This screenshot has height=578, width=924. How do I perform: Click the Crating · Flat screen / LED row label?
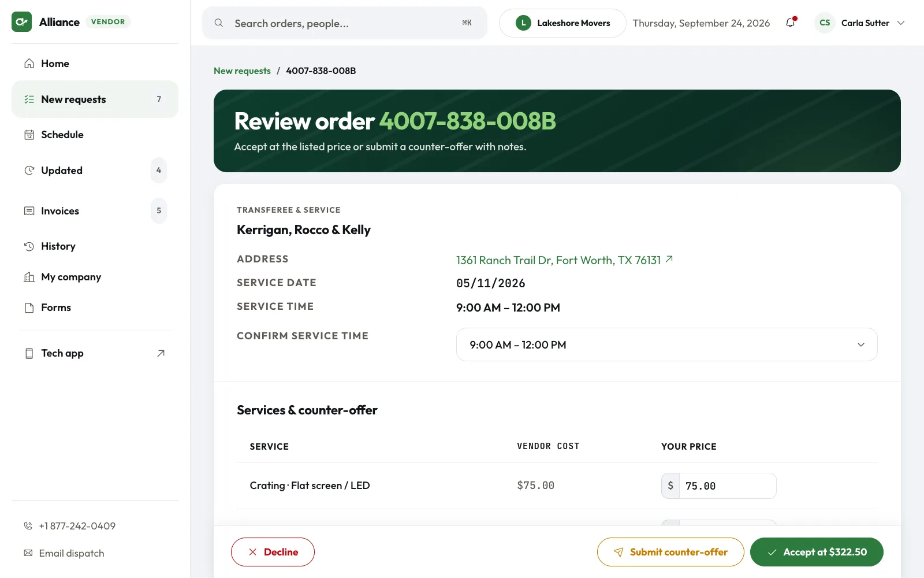310,486
